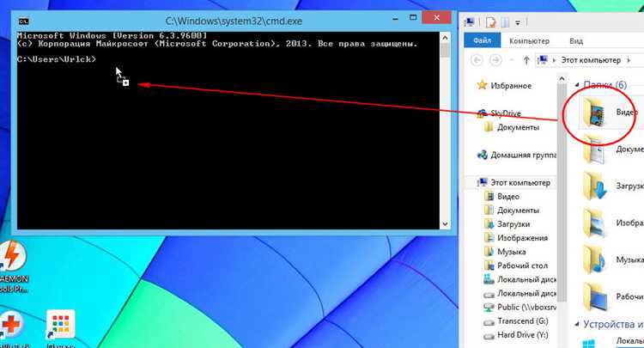Open Изображения in the navigation tree
This screenshot has height=348, width=644.
pos(522,238)
